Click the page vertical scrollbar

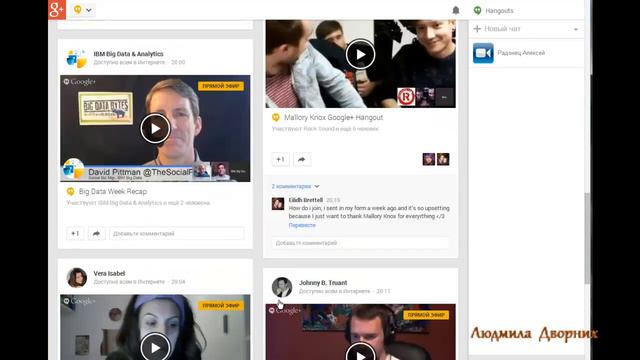(x=587, y=238)
